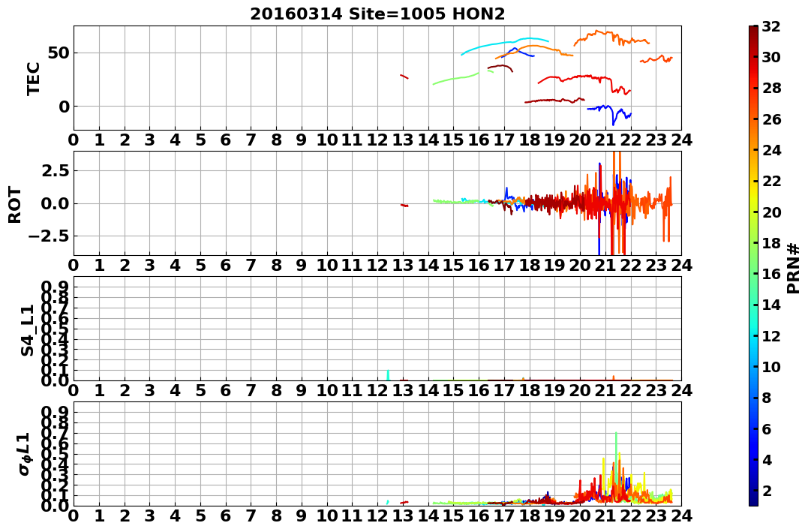
Task: Click hour '21' under the ROT panel
Action: [x=605, y=266]
